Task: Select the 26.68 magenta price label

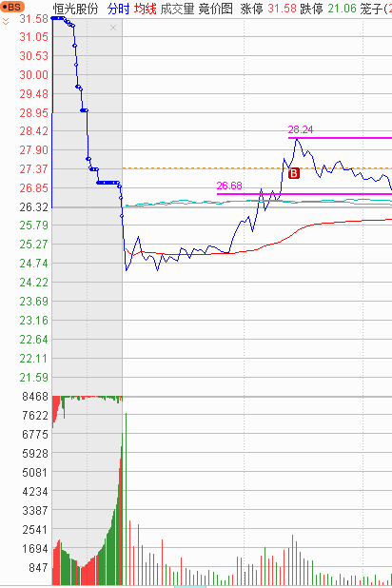Action: [x=229, y=186]
